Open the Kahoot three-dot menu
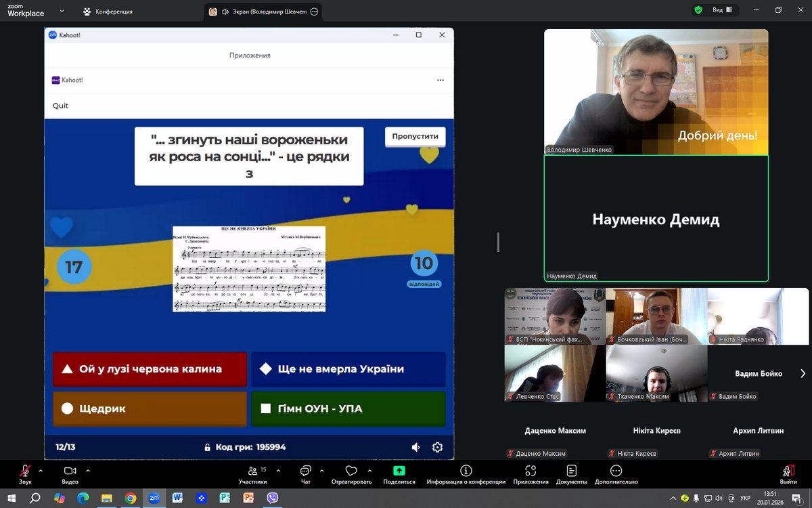This screenshot has width=812, height=508. pos(441,80)
